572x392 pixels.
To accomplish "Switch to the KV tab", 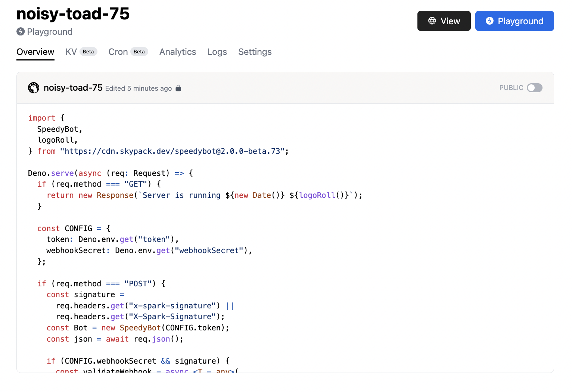I will pyautogui.click(x=71, y=52).
